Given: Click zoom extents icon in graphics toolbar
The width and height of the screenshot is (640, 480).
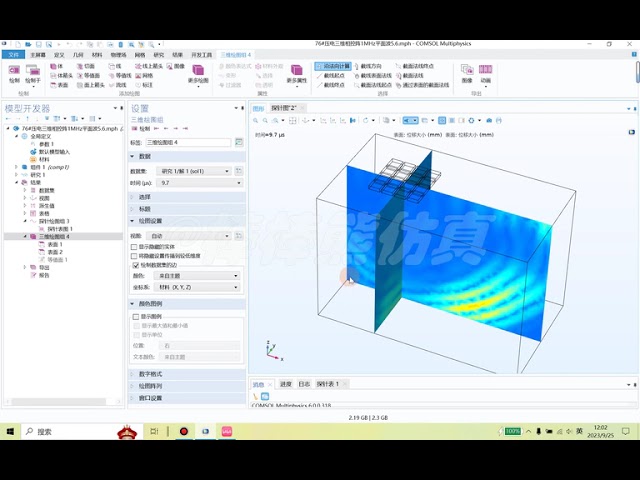Looking at the screenshot, I should tap(293, 120).
